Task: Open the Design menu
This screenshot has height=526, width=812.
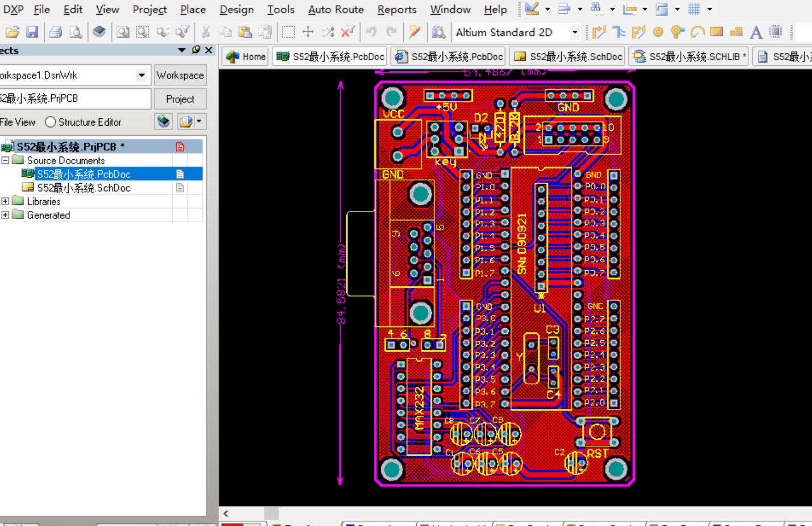Action: (237, 9)
